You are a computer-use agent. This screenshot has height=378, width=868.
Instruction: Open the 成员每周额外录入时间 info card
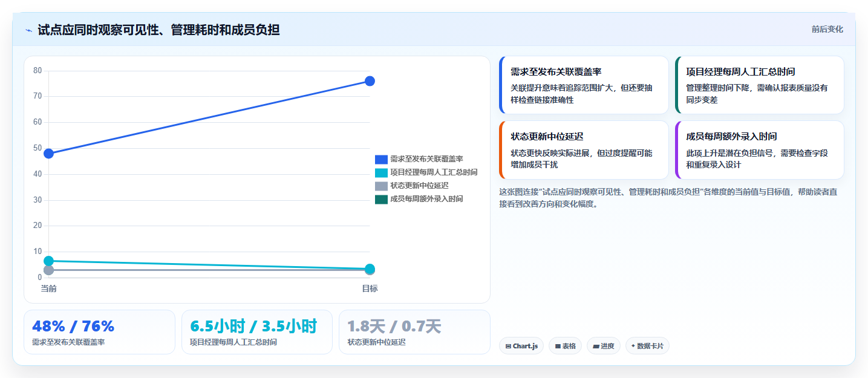click(759, 150)
